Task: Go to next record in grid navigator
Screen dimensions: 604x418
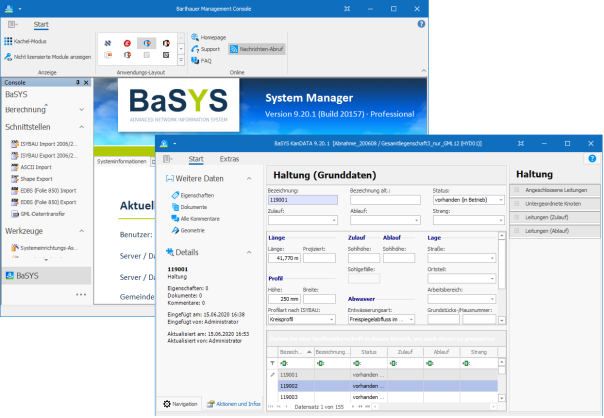Action: pyautogui.click(x=352, y=406)
